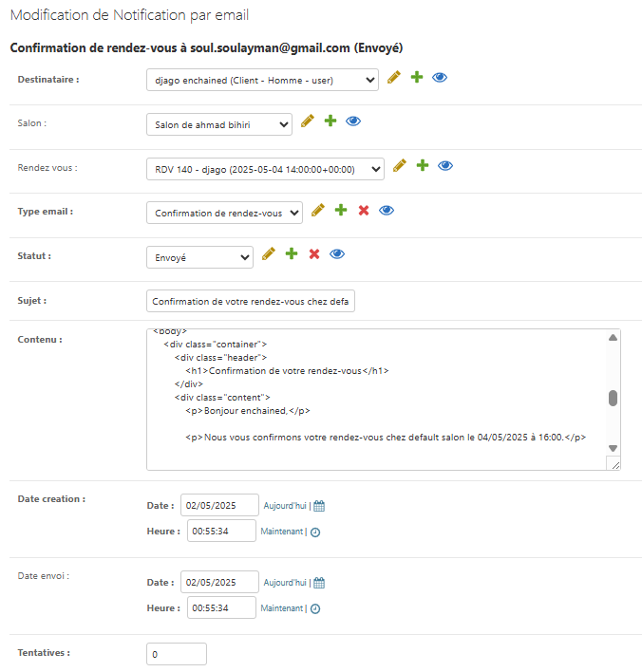
Task: Open the Destinataire dropdown
Action: click(x=262, y=81)
